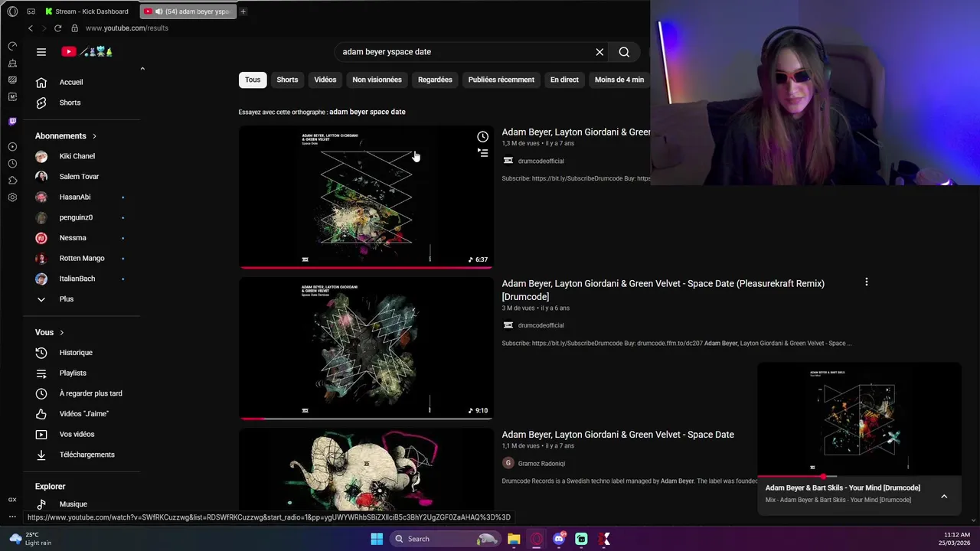This screenshot has width=980, height=551.
Task: Click the weather widget showing Light rain
Action: pyautogui.click(x=31, y=539)
